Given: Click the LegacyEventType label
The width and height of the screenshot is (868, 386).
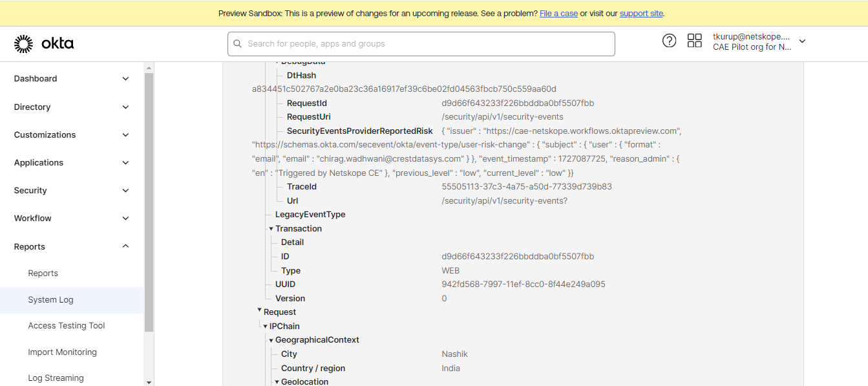Looking at the screenshot, I should (310, 215).
